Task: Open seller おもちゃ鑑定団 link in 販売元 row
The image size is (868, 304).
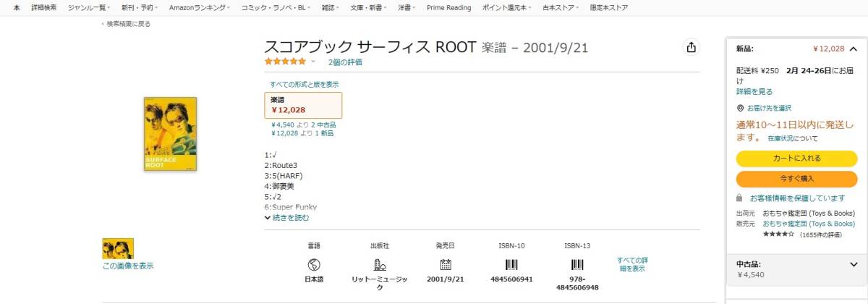Action: point(809,224)
